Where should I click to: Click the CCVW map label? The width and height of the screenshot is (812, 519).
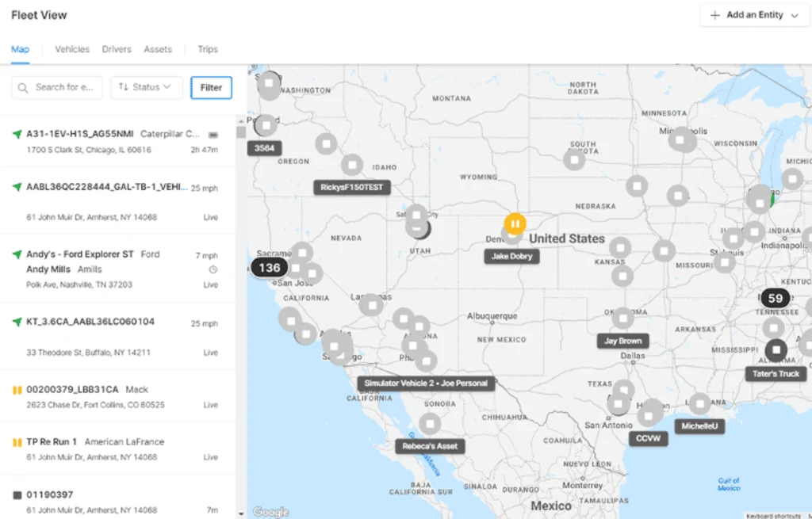click(648, 439)
